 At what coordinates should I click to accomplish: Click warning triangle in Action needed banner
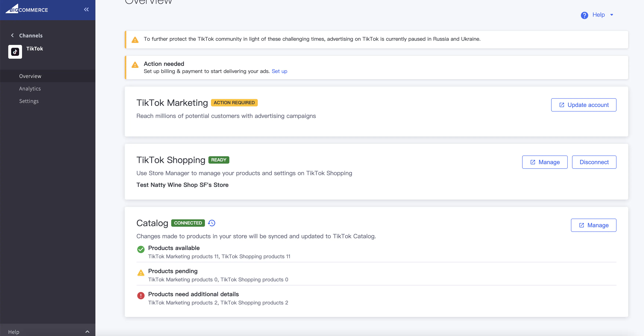click(135, 65)
